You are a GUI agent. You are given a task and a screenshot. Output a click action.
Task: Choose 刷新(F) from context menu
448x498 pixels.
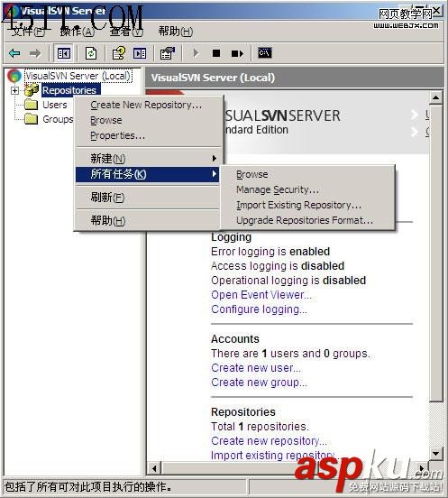point(147,198)
